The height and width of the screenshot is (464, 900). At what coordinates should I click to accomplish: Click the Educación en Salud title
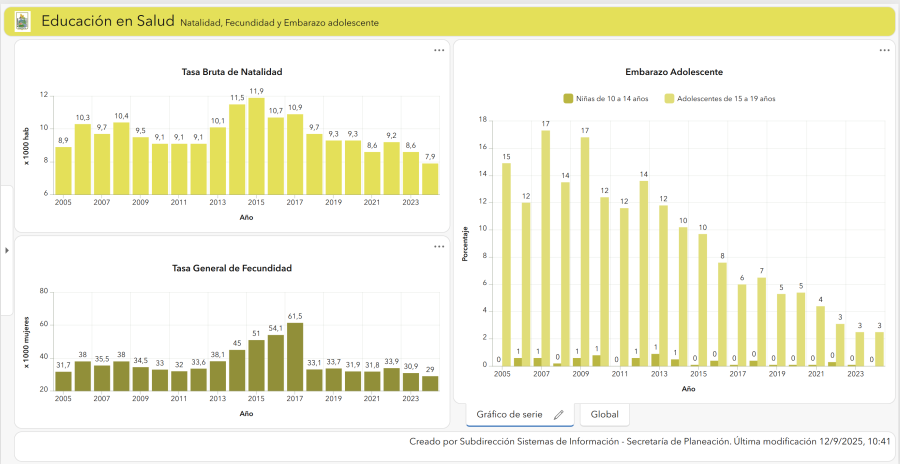(108, 21)
